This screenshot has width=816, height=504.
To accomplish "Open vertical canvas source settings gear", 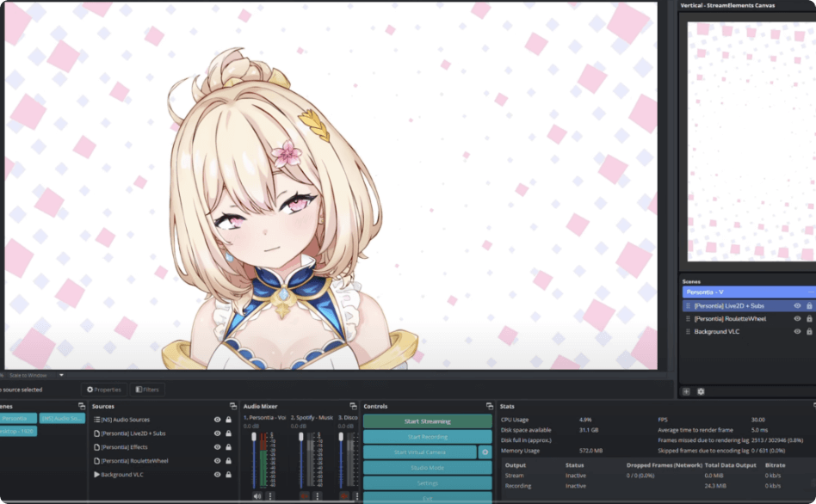I will (701, 391).
